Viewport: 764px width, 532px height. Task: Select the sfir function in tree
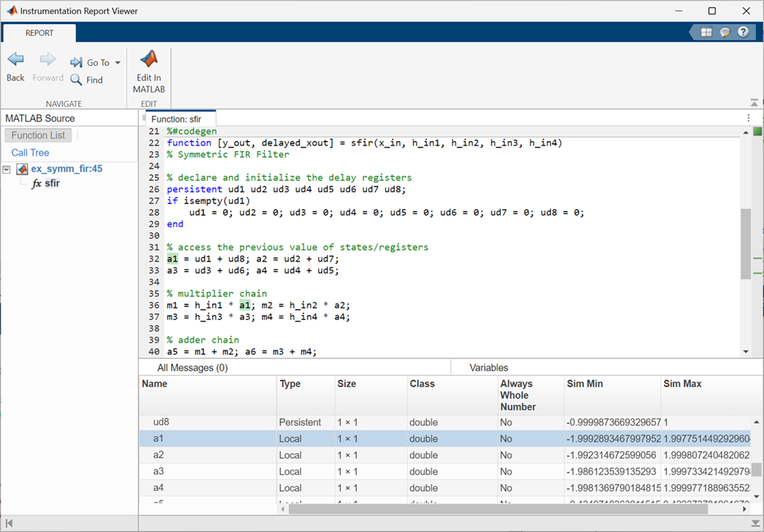[52, 183]
